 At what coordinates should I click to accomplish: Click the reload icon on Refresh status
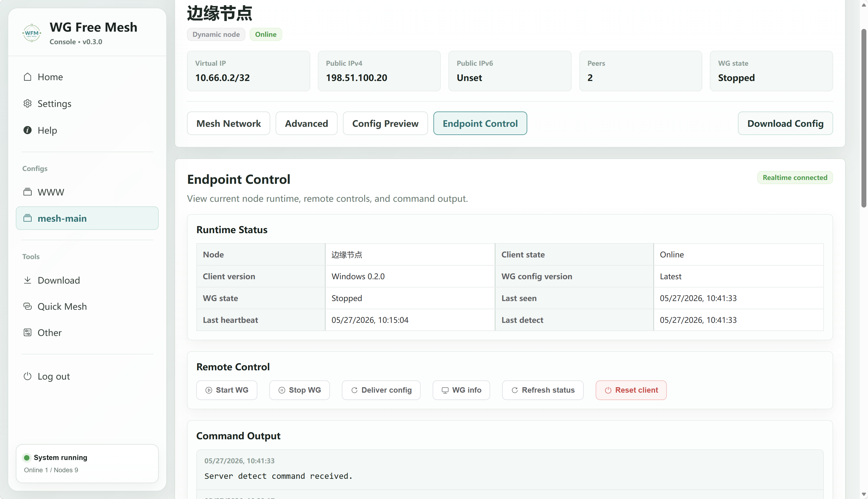514,390
